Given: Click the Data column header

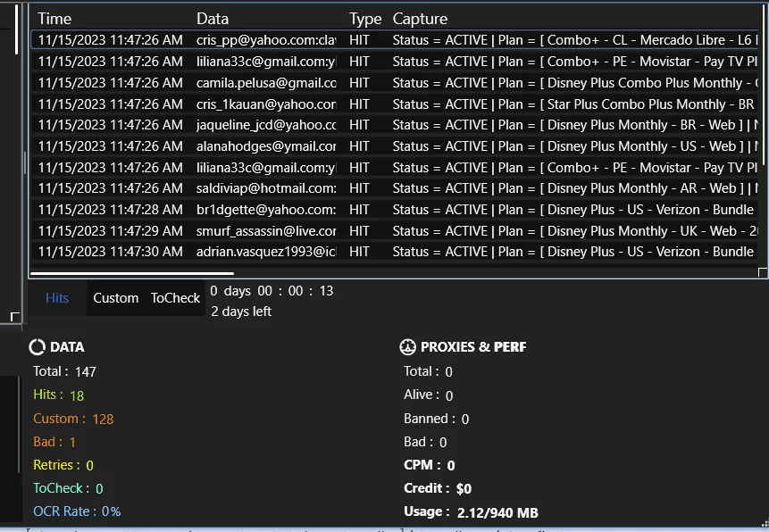Looking at the screenshot, I should point(213,19).
